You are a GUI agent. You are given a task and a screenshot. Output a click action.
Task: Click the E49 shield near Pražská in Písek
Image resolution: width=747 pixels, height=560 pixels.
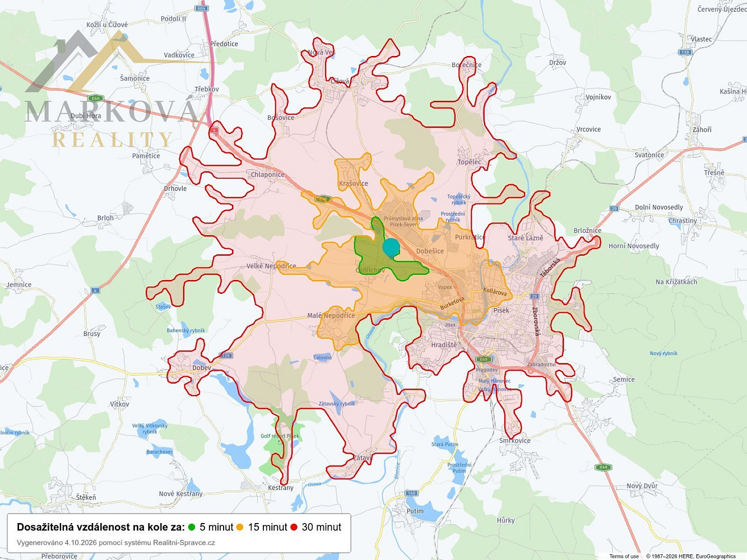(483, 359)
